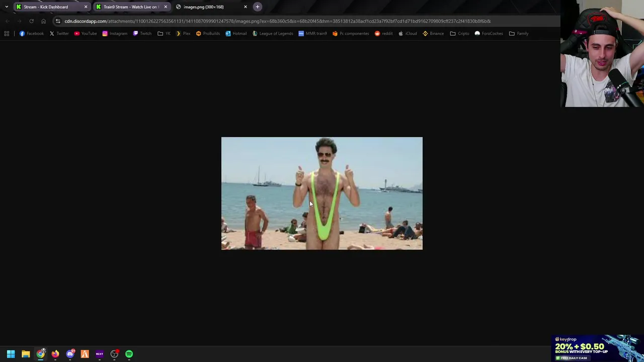Click the keydrop bonus banner
The width and height of the screenshot is (644, 362).
(x=597, y=348)
